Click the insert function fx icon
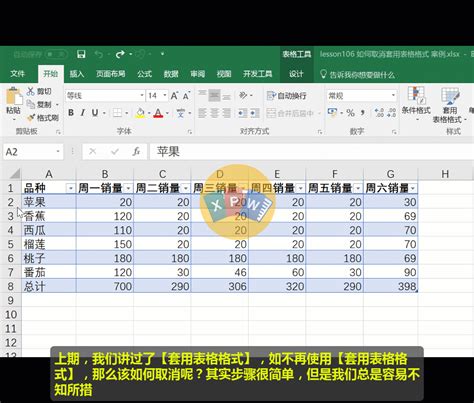 (136, 152)
